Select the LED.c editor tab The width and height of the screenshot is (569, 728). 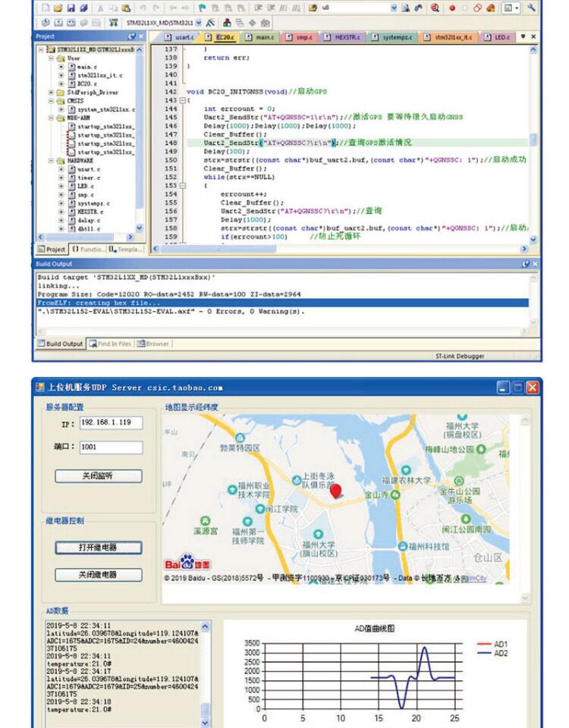tap(498, 37)
